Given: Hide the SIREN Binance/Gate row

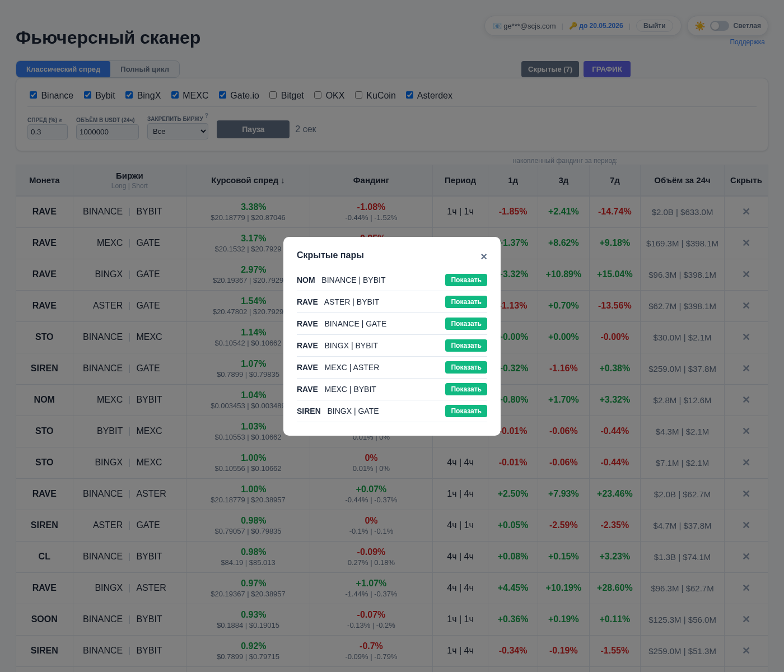Looking at the screenshot, I should point(746,368).
